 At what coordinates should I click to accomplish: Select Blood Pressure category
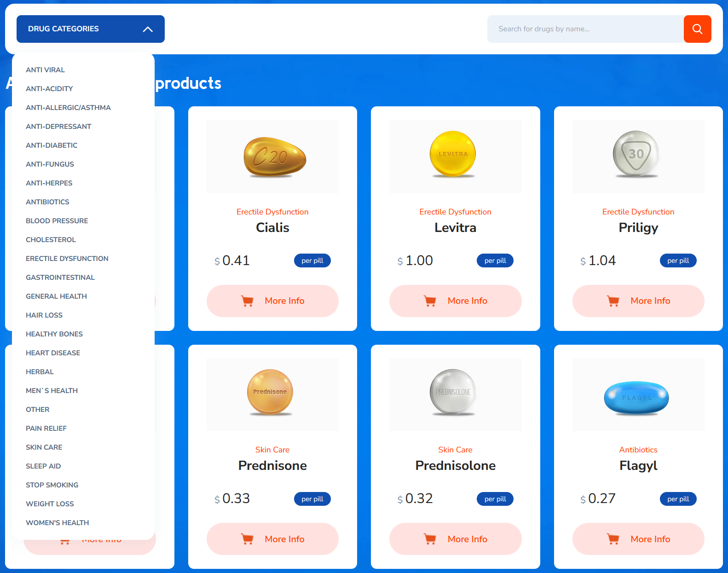pos(57,221)
